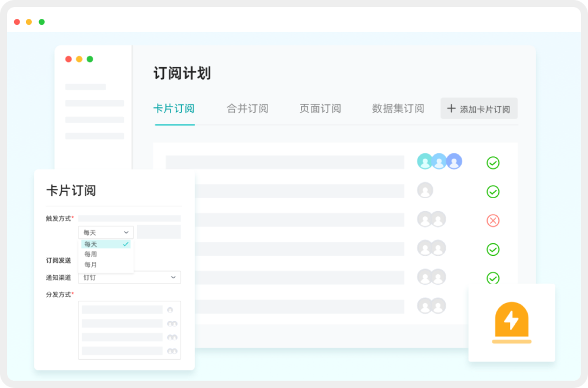Toggle the green check status in first row
The image size is (588, 388).
click(x=493, y=163)
